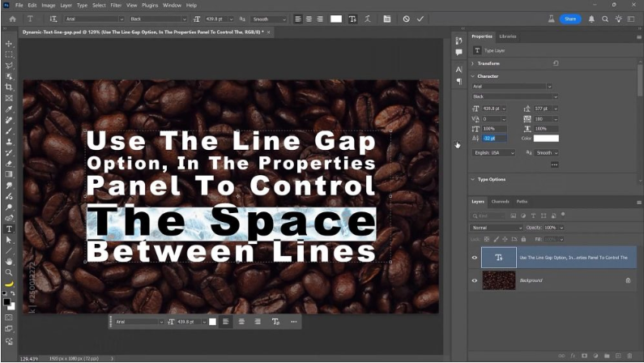Hide the text layer visibility eye
Image resolution: width=644 pixels, height=363 pixels.
click(x=475, y=258)
